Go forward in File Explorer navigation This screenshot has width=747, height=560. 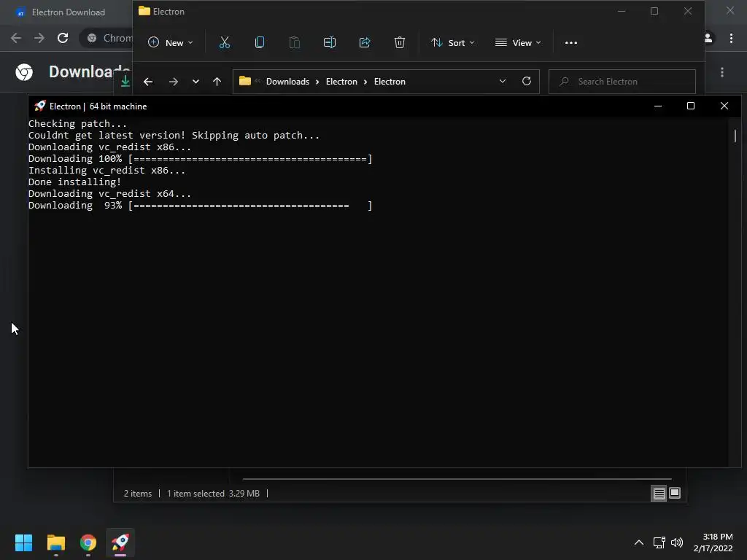[x=174, y=82]
